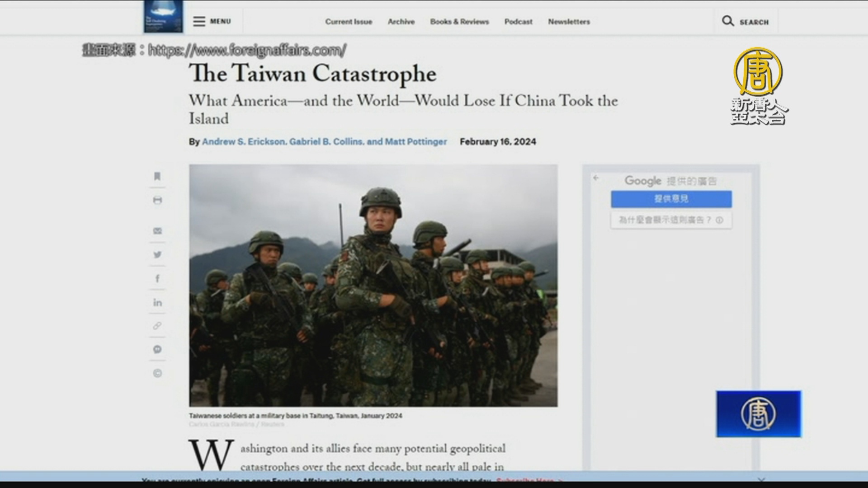Click the print article icon
This screenshot has height=488, width=868.
157,200
